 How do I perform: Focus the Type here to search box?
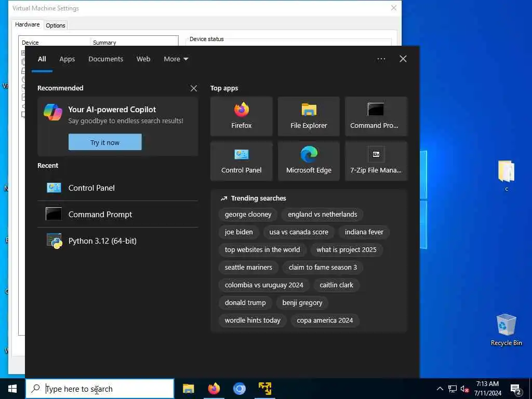(x=100, y=389)
